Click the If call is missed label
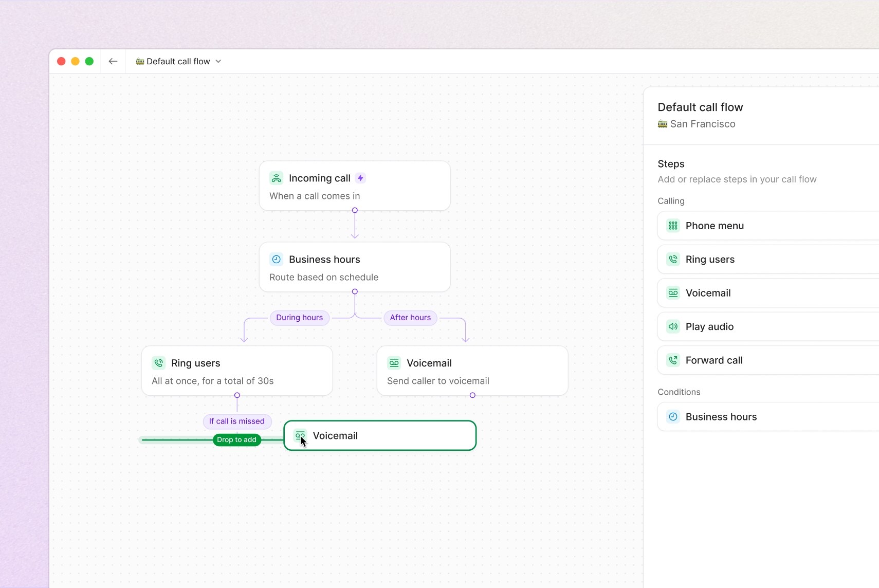Screen dimensions: 879x588 [237, 421]
